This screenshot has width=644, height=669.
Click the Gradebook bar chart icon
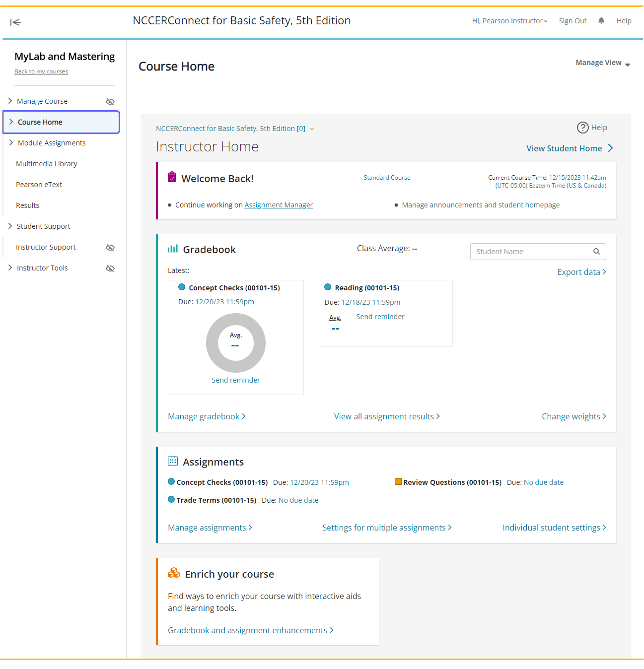[x=173, y=249]
